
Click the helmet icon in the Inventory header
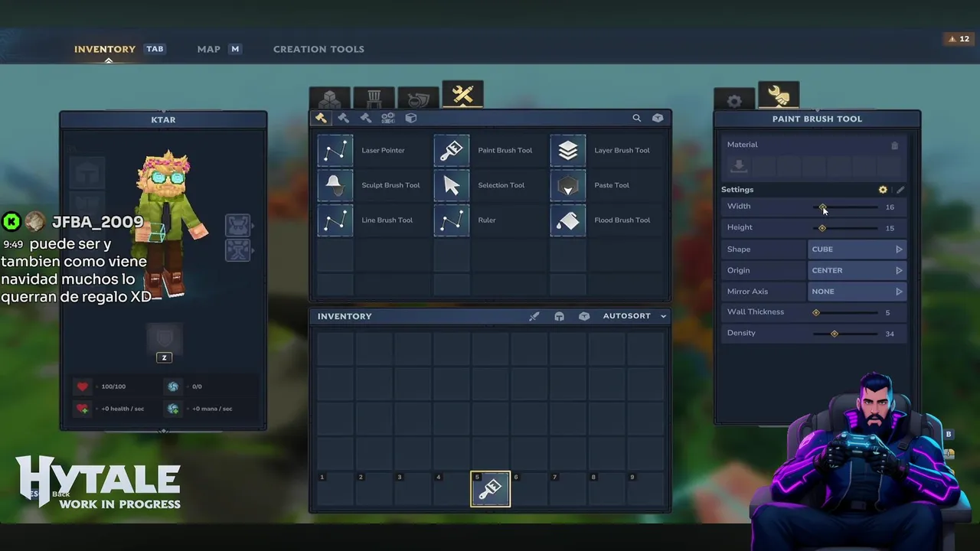[560, 316]
